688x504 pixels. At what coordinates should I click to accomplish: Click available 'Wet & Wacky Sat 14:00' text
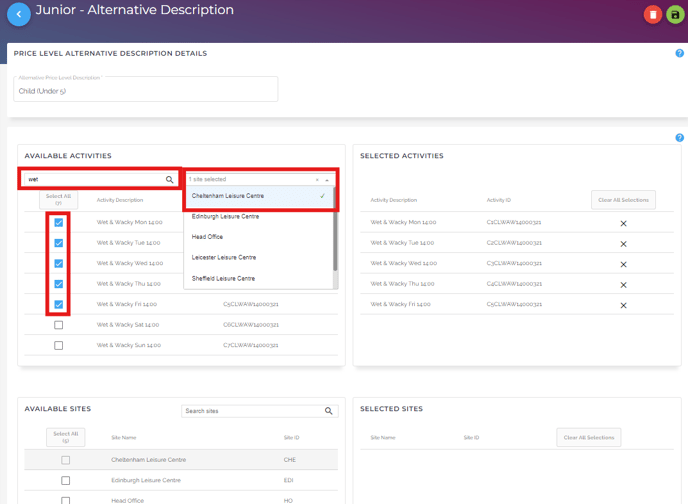coord(128,325)
